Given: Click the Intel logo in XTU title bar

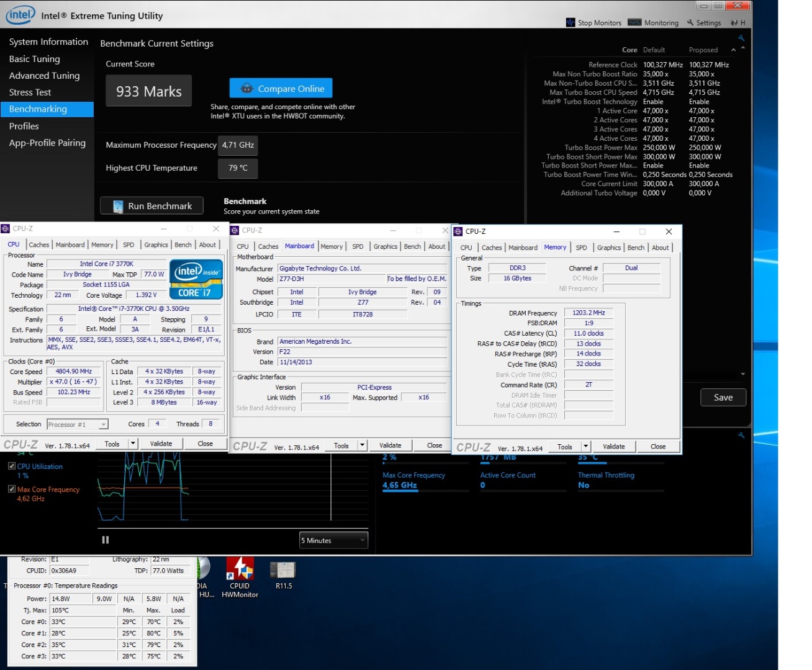Looking at the screenshot, I should pos(20,15).
